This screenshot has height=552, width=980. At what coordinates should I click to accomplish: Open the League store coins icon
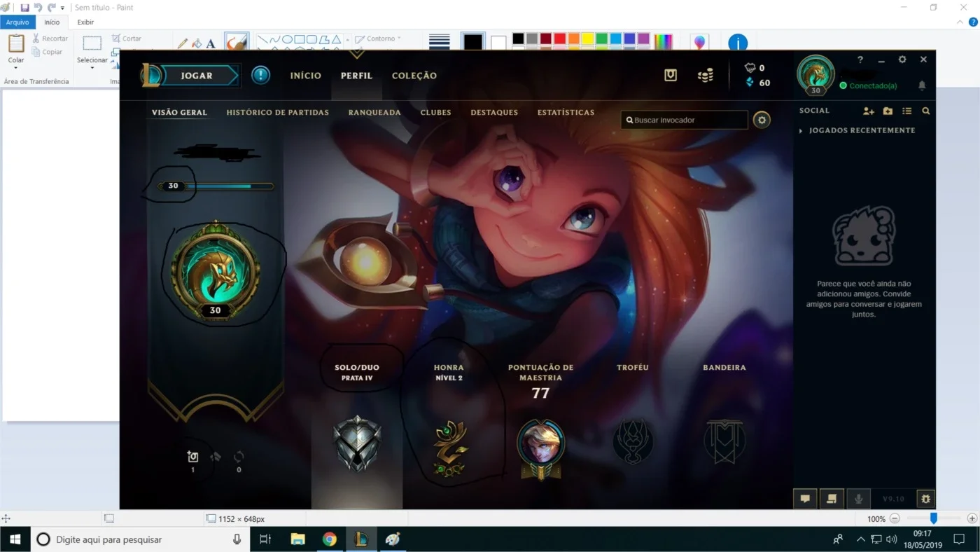pos(705,75)
